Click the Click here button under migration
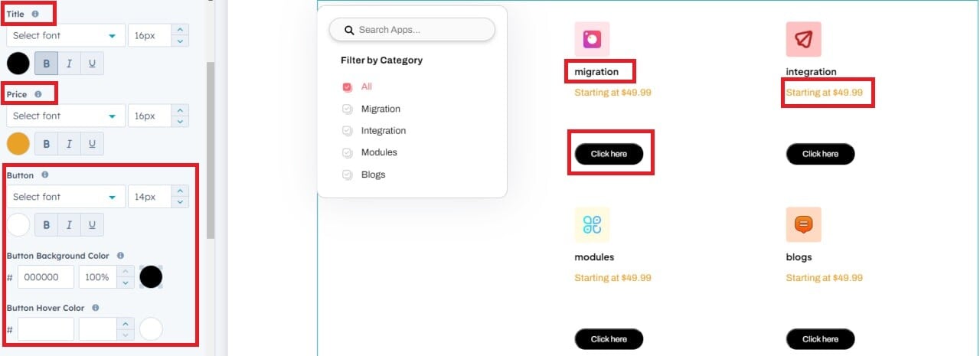Screen dimensions: 980x356 609,154
